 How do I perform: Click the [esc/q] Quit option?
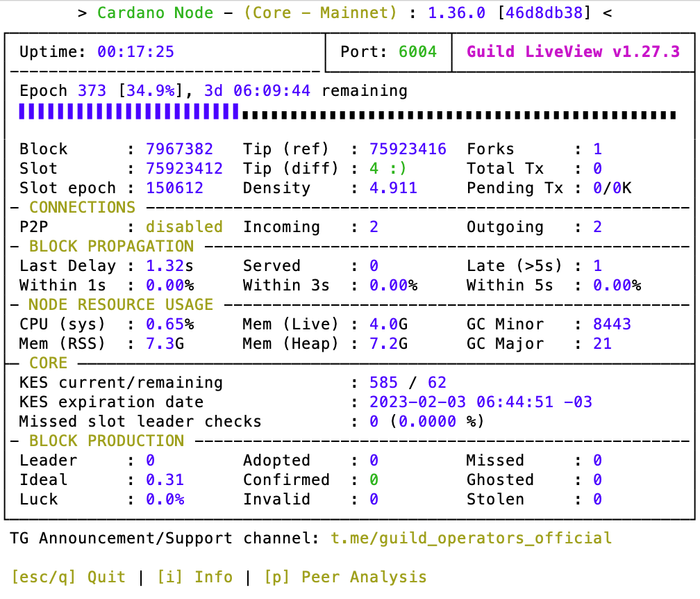coord(68,577)
